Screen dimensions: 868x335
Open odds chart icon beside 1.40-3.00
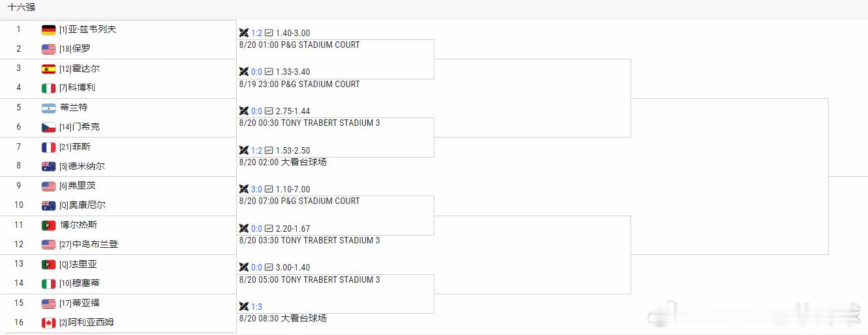tap(268, 33)
